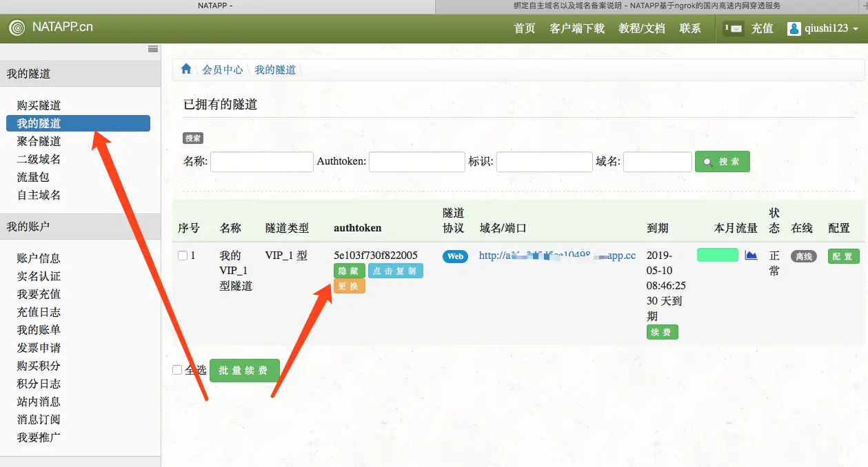Click the home icon in breadcrumb
Screen dimensions: 868x467
185,69
